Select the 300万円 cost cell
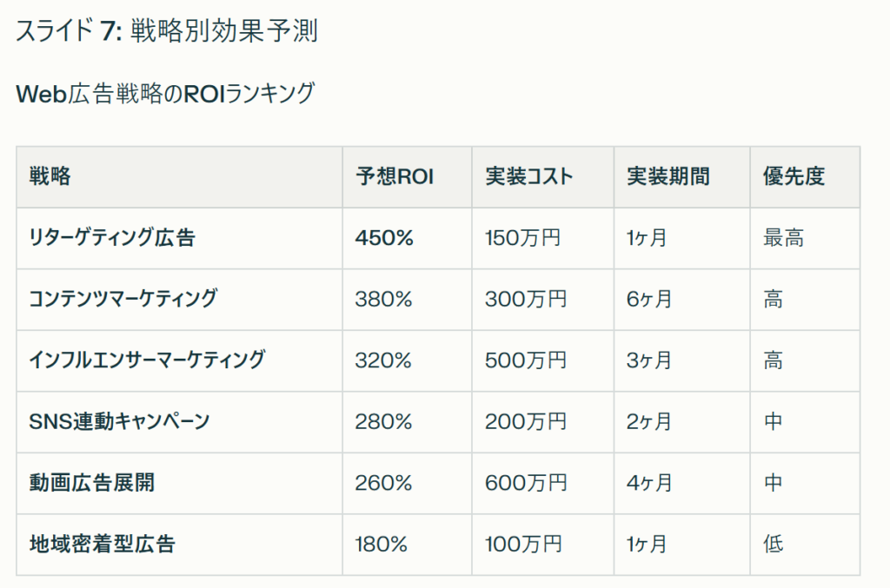 pos(526,300)
